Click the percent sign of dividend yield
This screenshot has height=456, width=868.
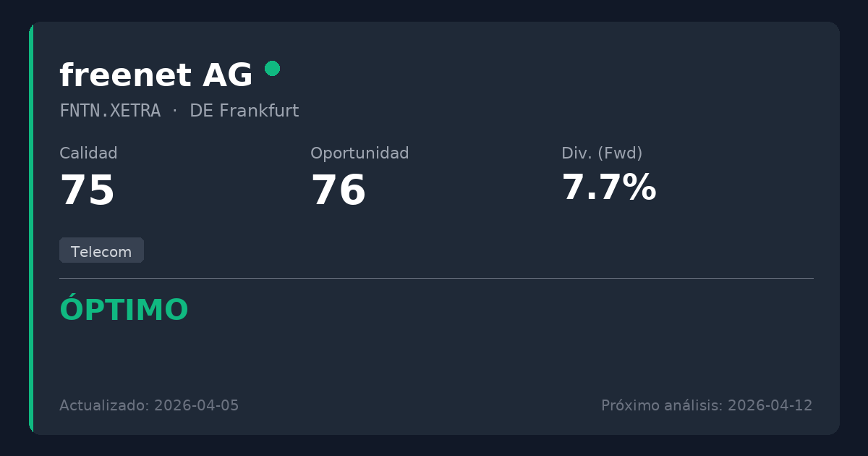tap(639, 187)
